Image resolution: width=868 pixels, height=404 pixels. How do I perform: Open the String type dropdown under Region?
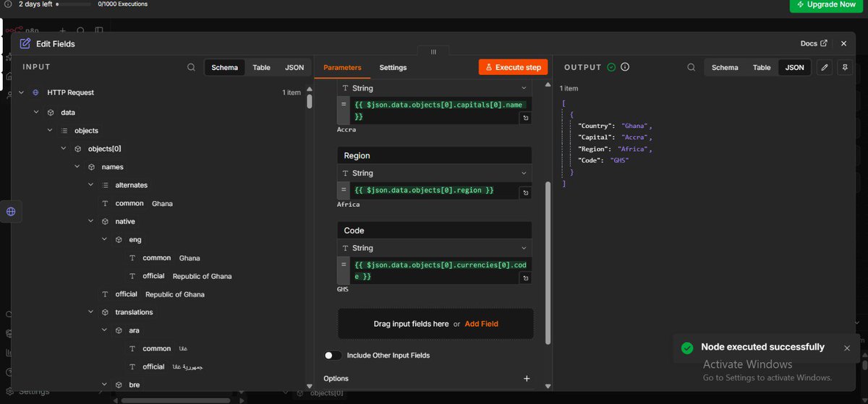click(435, 173)
